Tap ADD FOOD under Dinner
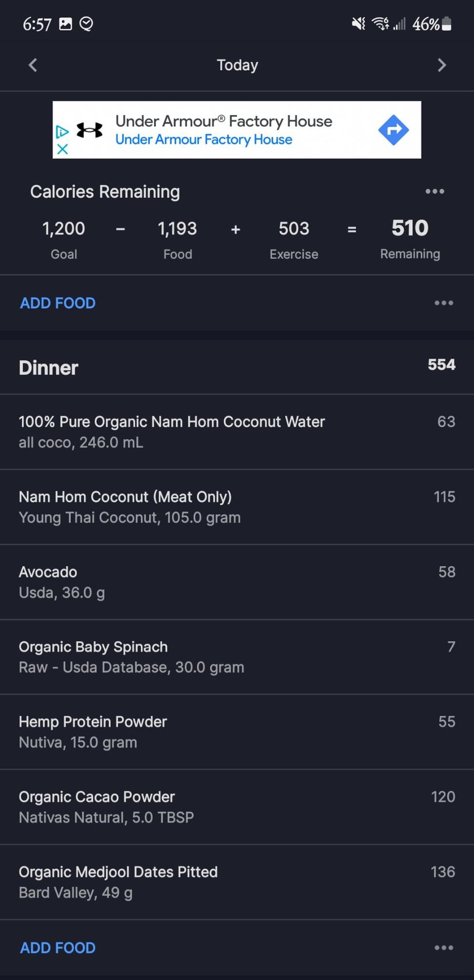 [x=58, y=947]
